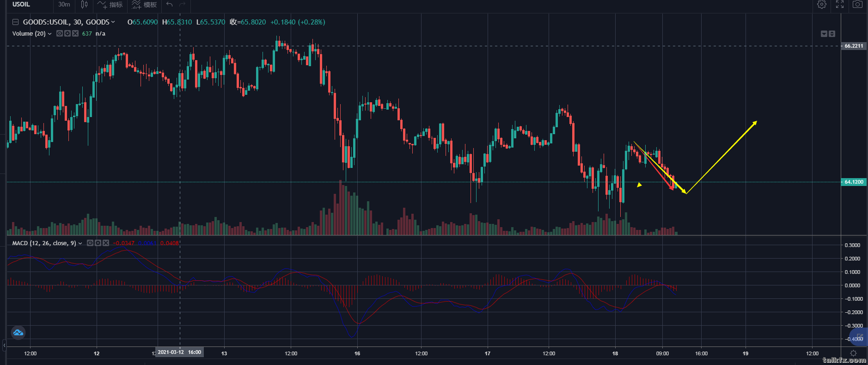Viewport: 868px width, 365px height.
Task: Click the 13 date label on time axis
Action: tap(224, 353)
